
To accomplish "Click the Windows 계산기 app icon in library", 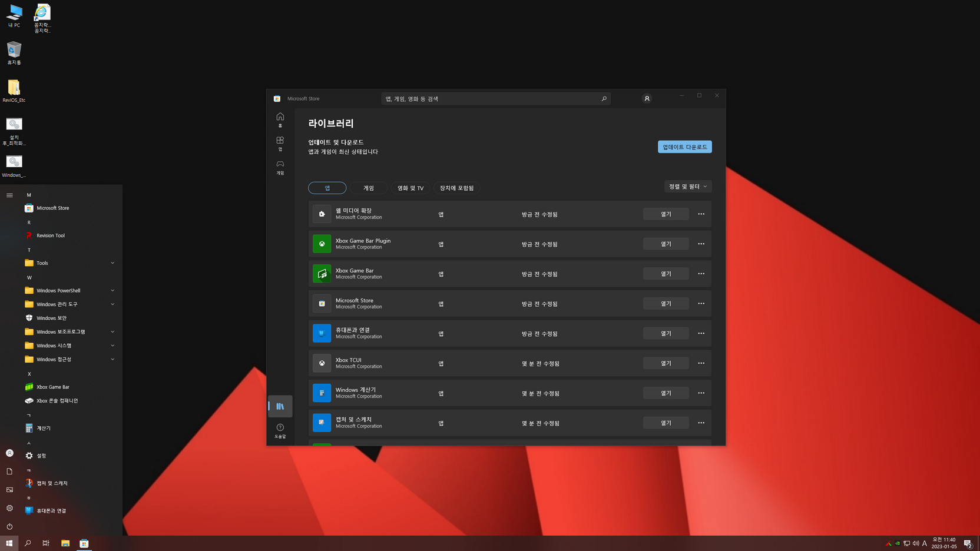I will 322,393.
